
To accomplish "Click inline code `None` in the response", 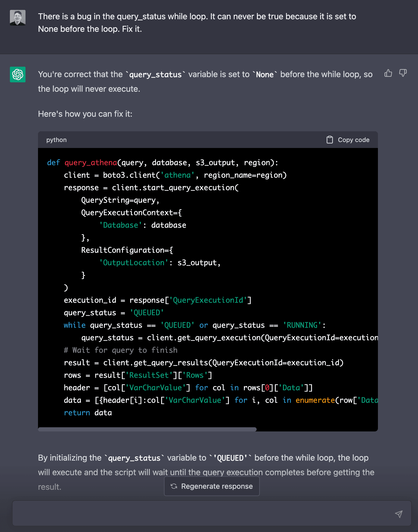I will tap(265, 75).
